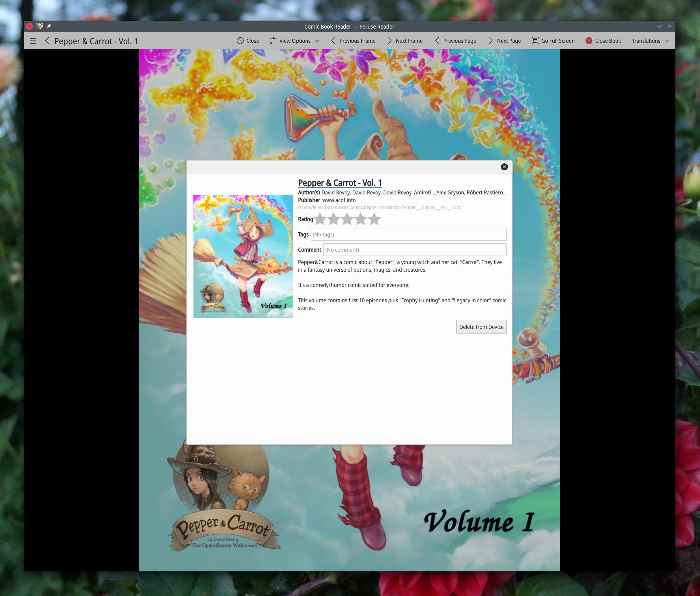Viewport: 700px width, 596px height.
Task: Click the Next Frame navigation icon
Action: point(389,40)
